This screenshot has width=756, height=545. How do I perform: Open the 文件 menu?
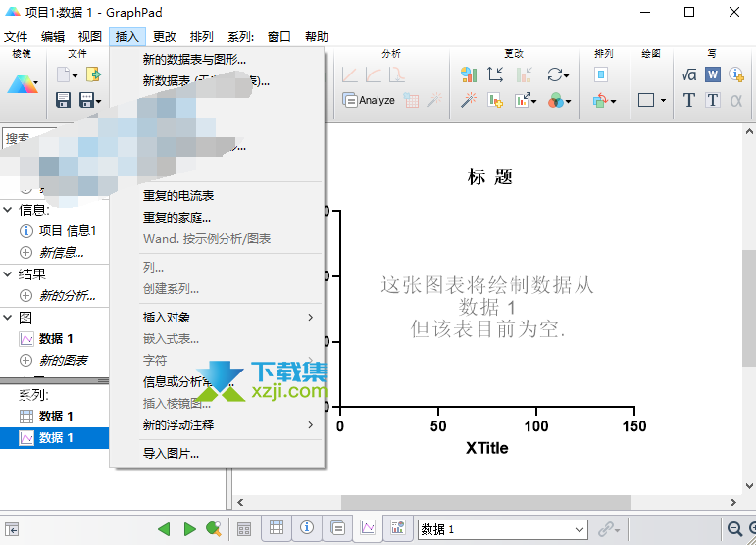(x=16, y=37)
